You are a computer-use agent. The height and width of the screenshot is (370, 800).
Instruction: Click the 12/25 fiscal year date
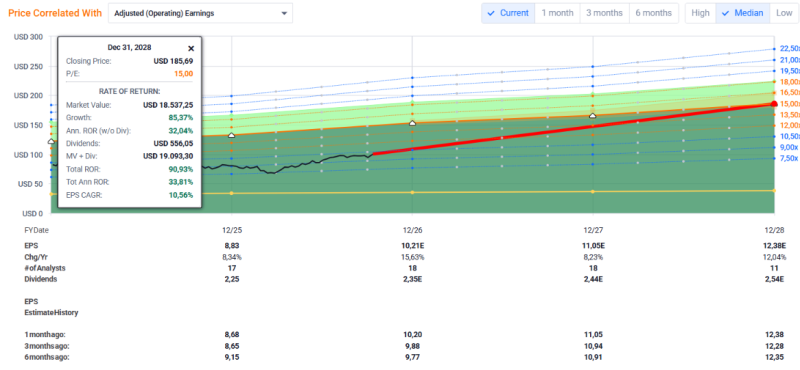(x=232, y=230)
